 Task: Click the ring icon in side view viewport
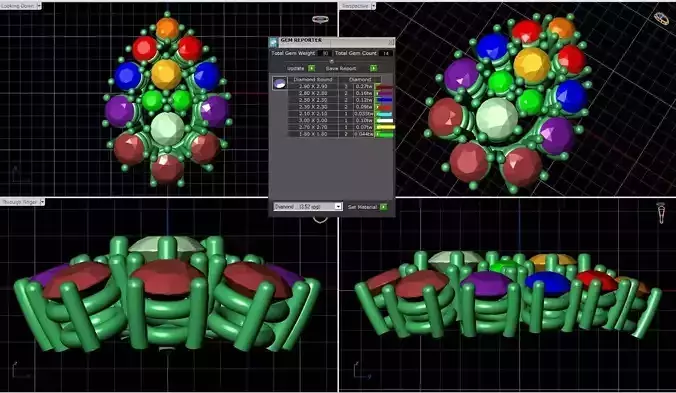(661, 212)
